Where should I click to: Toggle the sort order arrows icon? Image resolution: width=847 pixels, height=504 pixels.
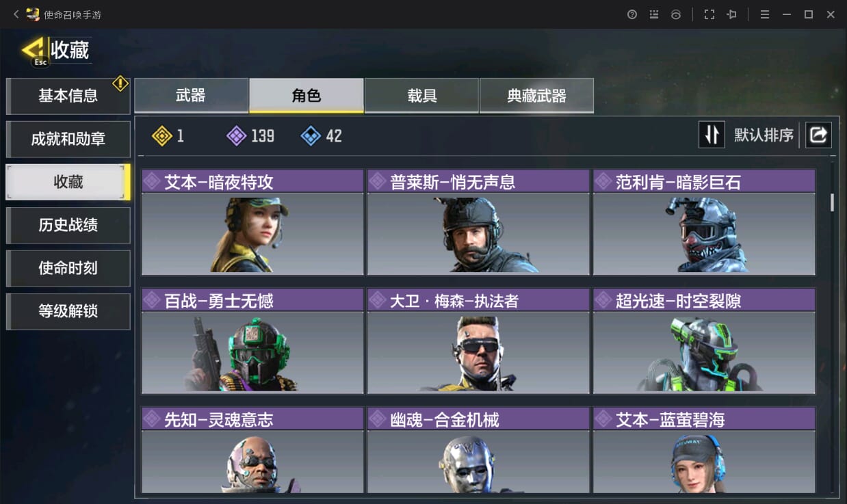click(x=712, y=135)
